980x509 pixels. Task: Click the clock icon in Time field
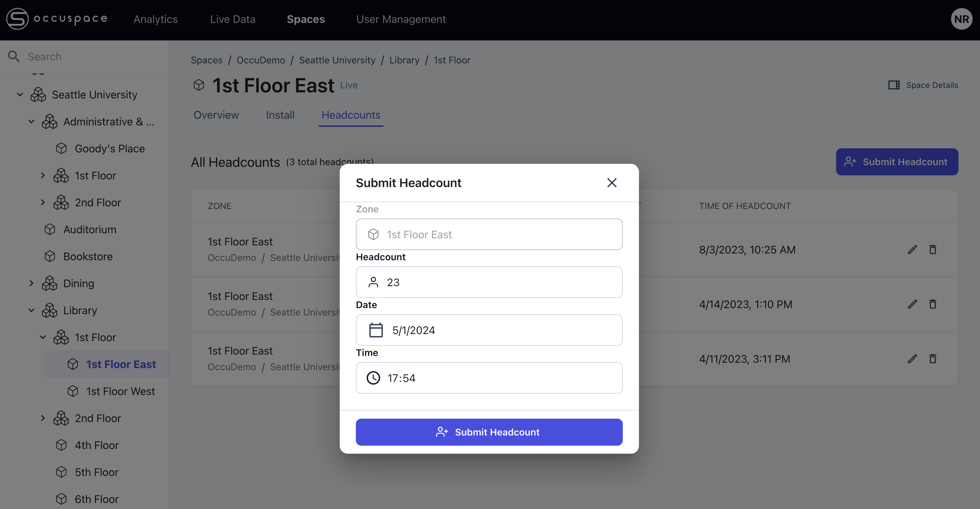click(x=373, y=378)
